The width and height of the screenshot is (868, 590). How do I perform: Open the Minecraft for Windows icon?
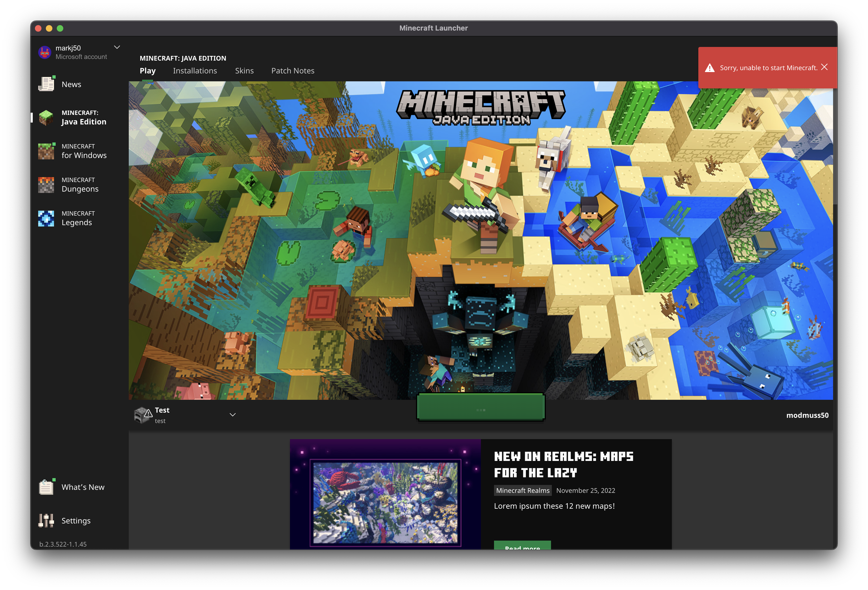(46, 151)
